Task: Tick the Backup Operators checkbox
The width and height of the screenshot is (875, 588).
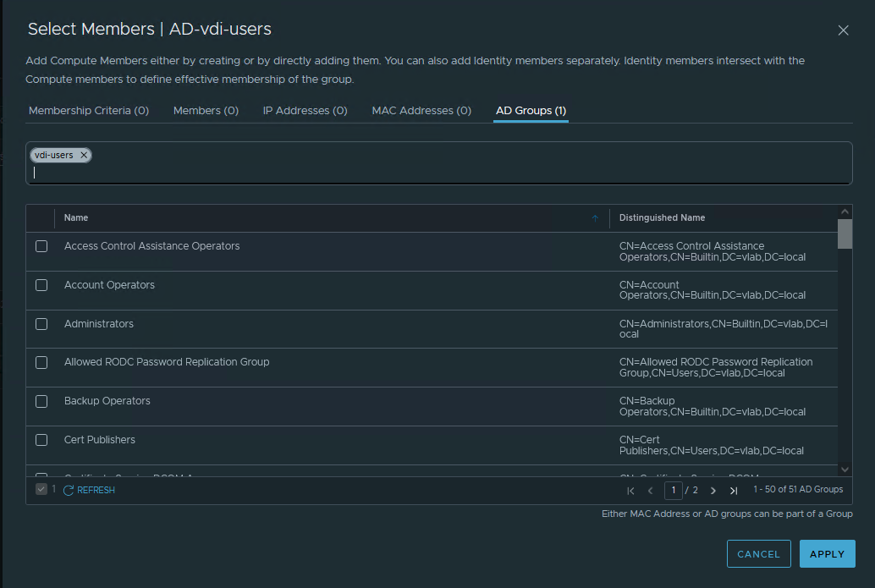Action: [x=41, y=401]
